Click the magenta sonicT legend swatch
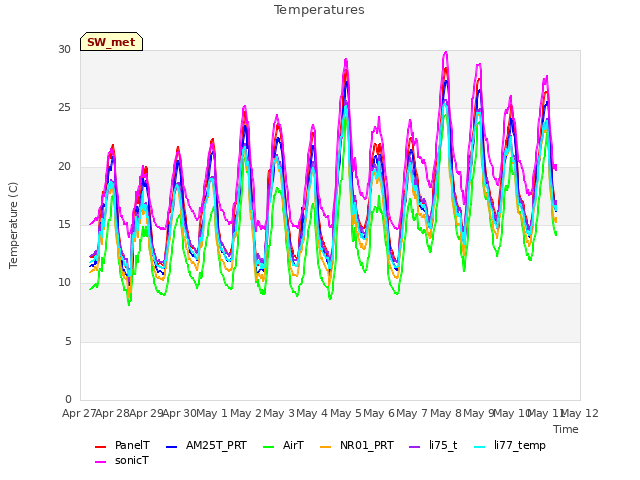 pyautogui.click(x=100, y=462)
